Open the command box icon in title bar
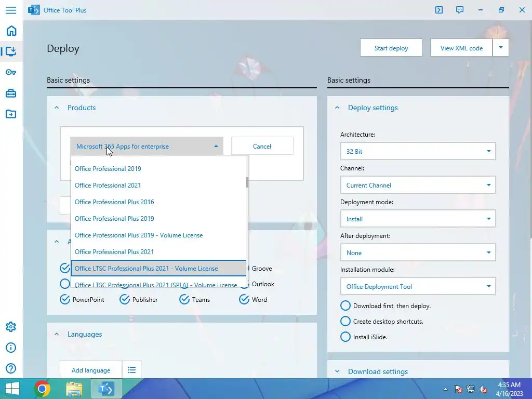 (438, 10)
